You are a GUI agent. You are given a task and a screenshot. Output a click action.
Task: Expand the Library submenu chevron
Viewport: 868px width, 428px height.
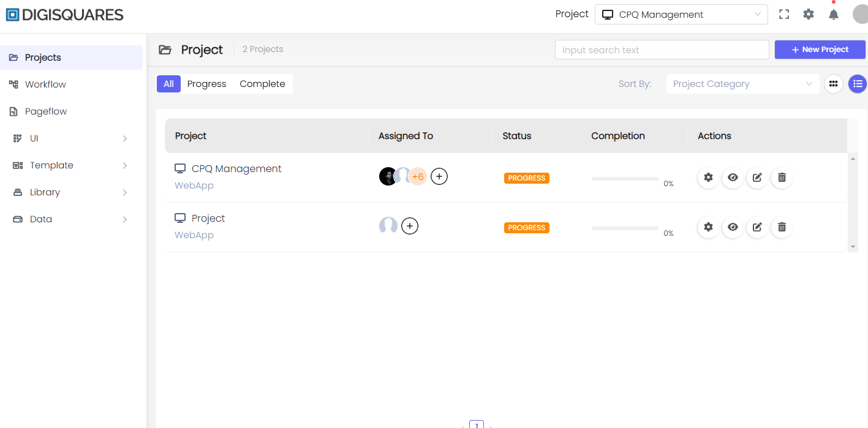[125, 192]
